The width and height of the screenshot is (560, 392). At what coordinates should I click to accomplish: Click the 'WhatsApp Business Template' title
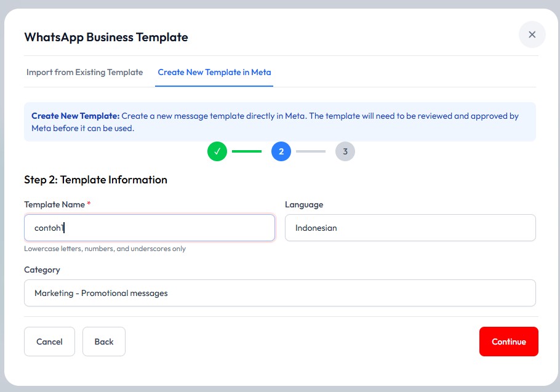(106, 37)
